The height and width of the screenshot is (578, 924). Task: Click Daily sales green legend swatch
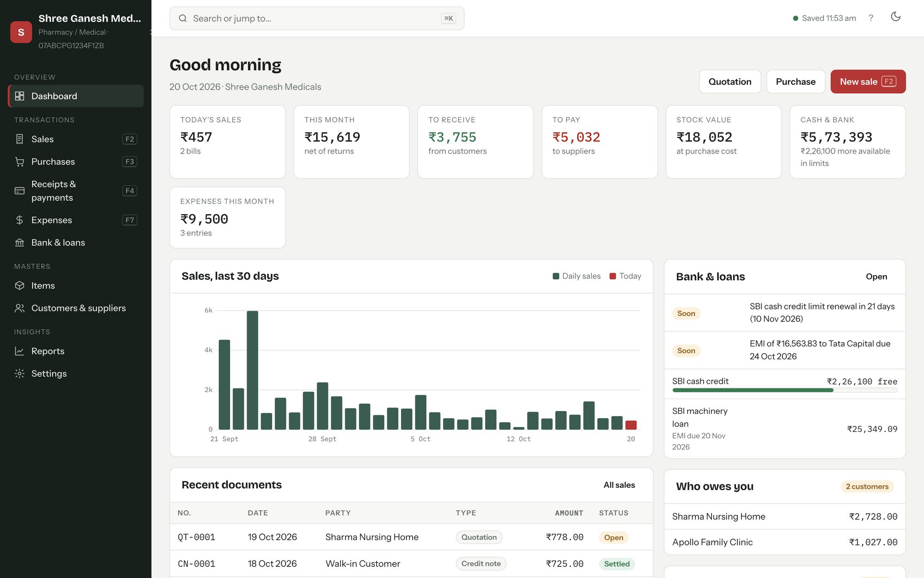[x=556, y=276]
